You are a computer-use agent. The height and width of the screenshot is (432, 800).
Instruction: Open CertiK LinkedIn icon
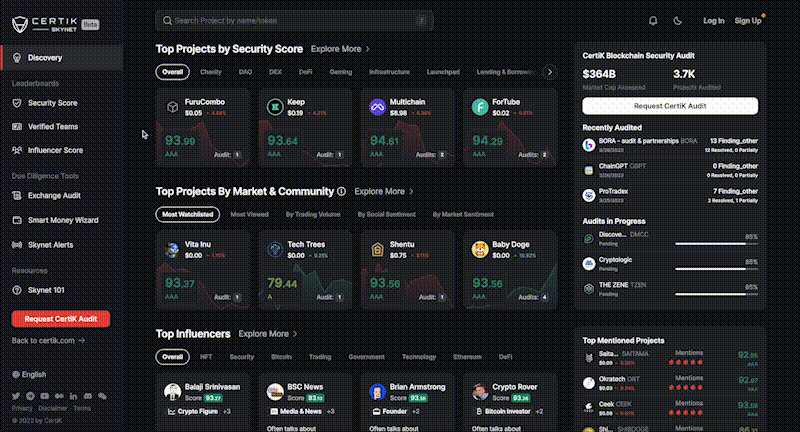(73, 396)
